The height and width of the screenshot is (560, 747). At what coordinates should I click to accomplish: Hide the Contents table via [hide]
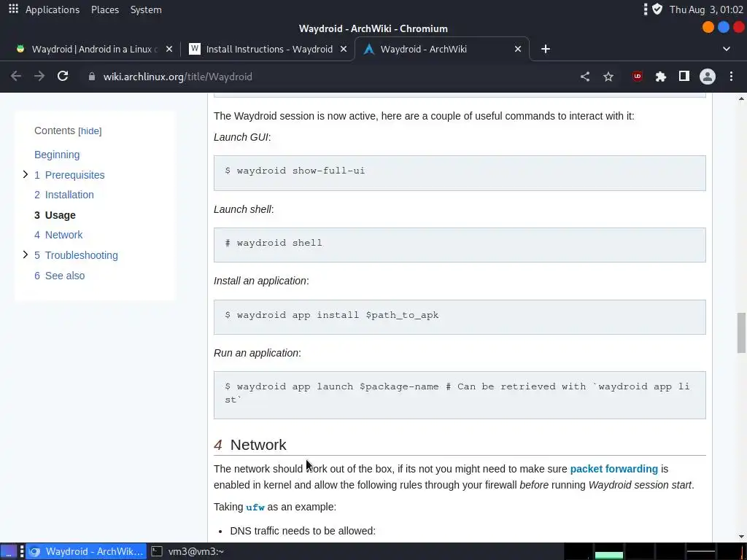pyautogui.click(x=90, y=131)
